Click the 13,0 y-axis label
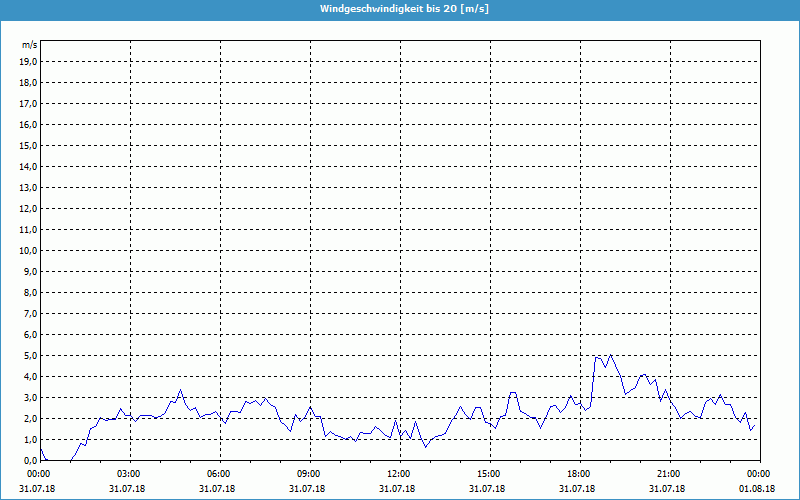 28,188
